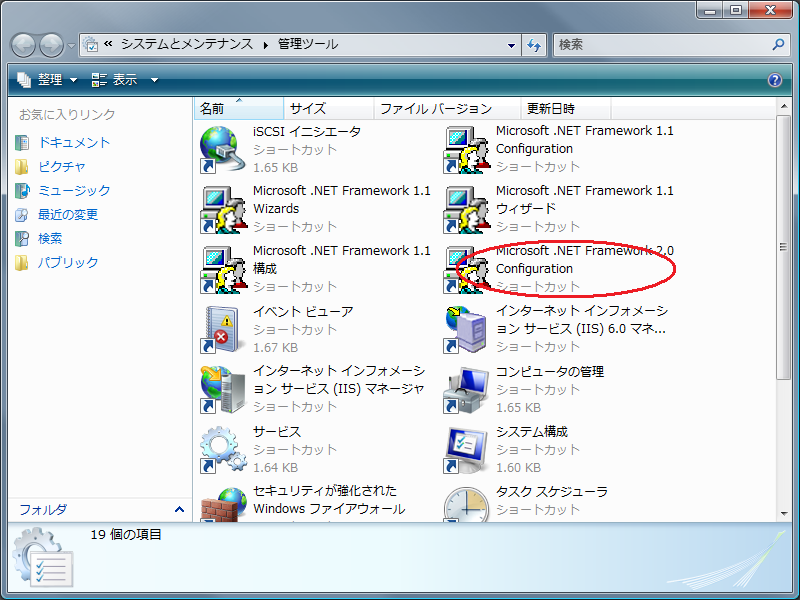The image size is (800, 600).
Task: Open Microsoft .NET Framework 2.0 Configuration icon
Action: point(465,270)
